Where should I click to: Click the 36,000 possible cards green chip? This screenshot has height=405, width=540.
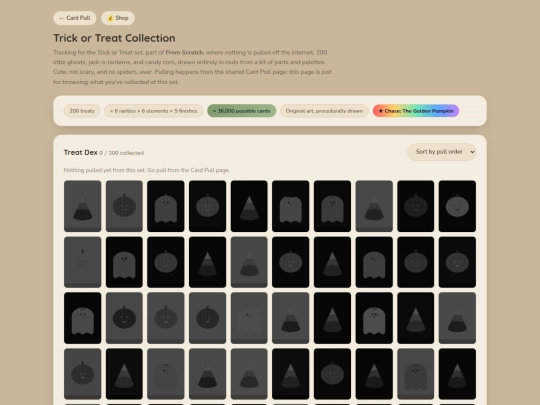tap(241, 111)
